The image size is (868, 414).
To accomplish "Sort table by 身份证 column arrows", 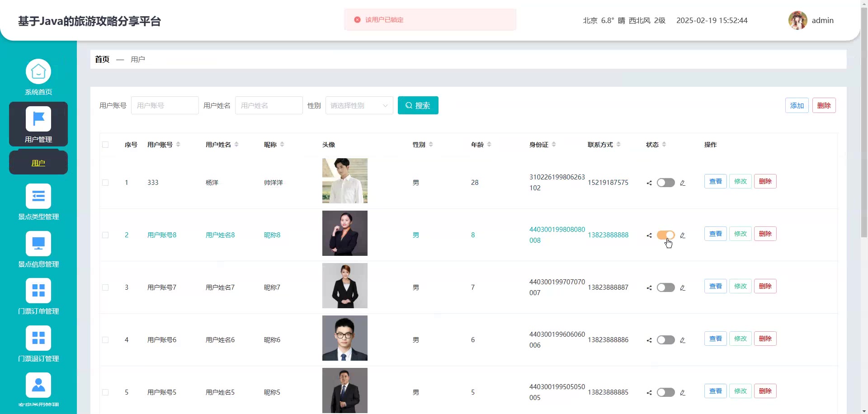I will 554,145.
